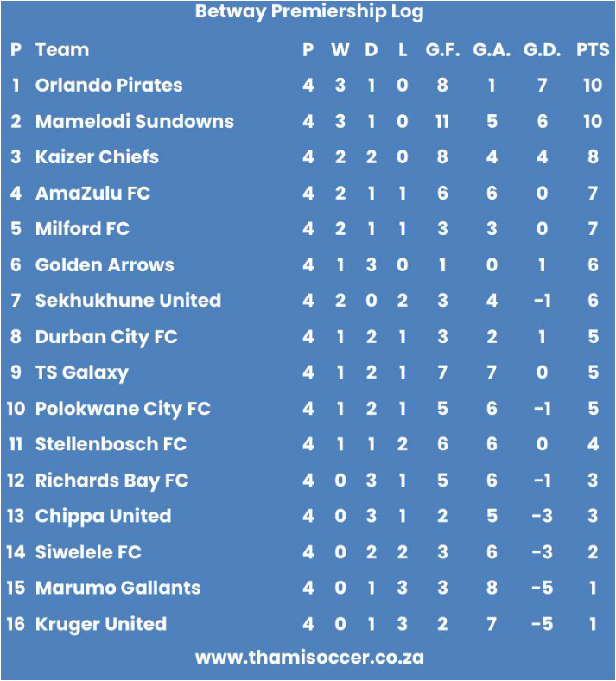Click TS Galaxy team name
This screenshot has height=681, width=616.
coord(82,372)
